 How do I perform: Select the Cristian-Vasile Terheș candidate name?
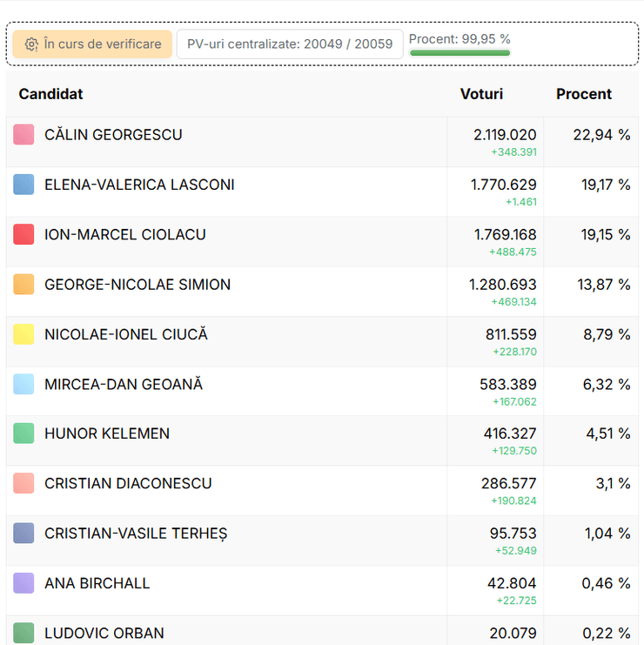tap(136, 534)
